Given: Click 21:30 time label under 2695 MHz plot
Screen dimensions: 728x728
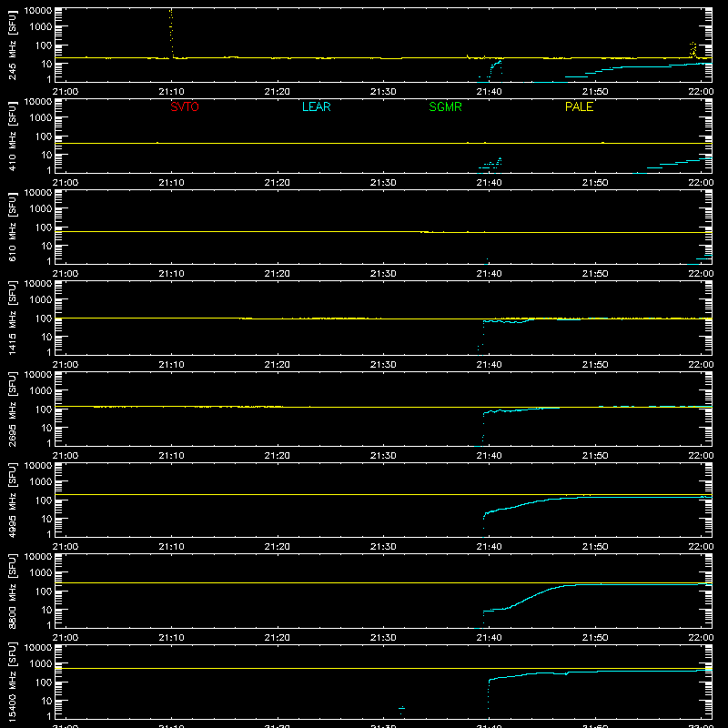Looking at the screenshot, I should pos(383,456).
